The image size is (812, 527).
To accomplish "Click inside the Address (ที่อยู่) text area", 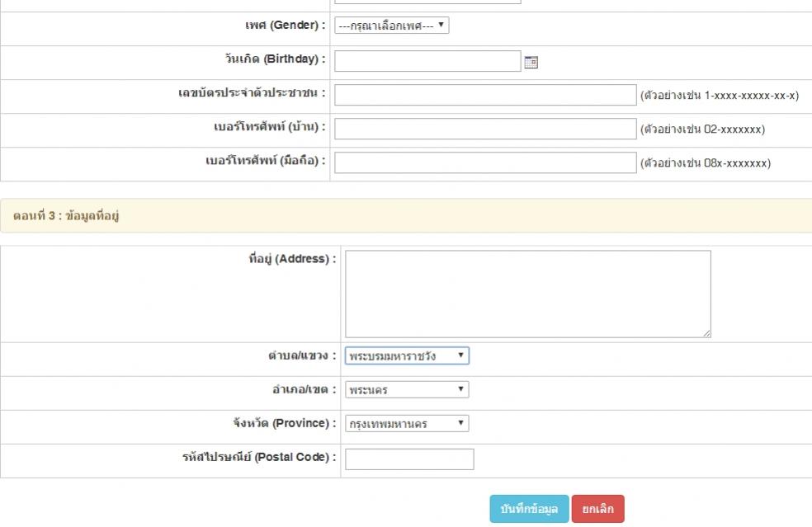I will coord(527,294).
